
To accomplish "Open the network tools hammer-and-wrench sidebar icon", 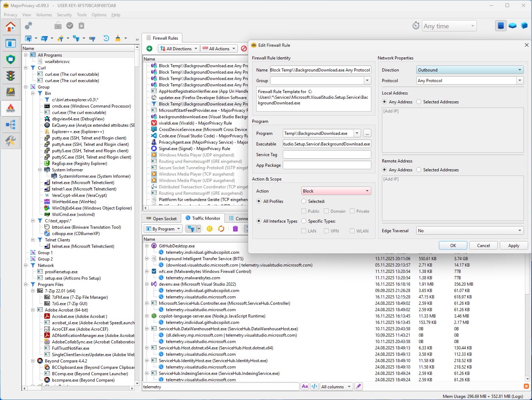I will (11, 141).
